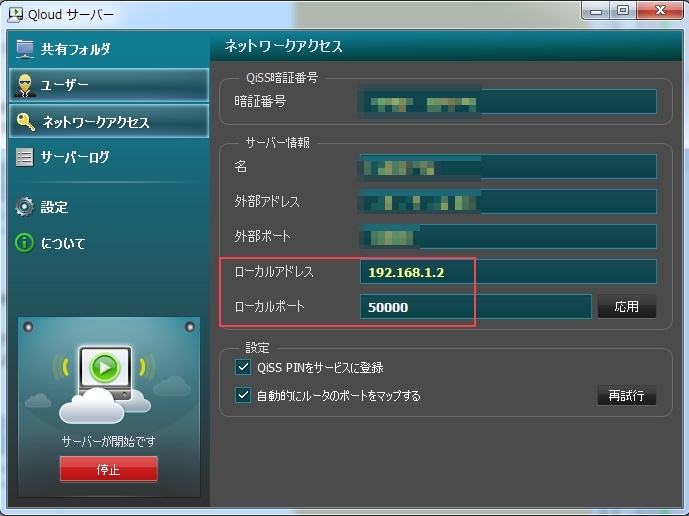Click the 応用 apply button
Viewport: 689px width, 516px height.
pyautogui.click(x=627, y=306)
